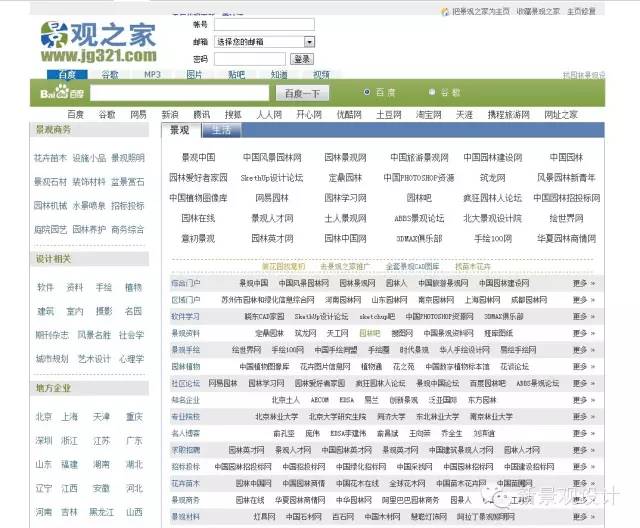Click the 密码 input field

[x=250, y=59]
